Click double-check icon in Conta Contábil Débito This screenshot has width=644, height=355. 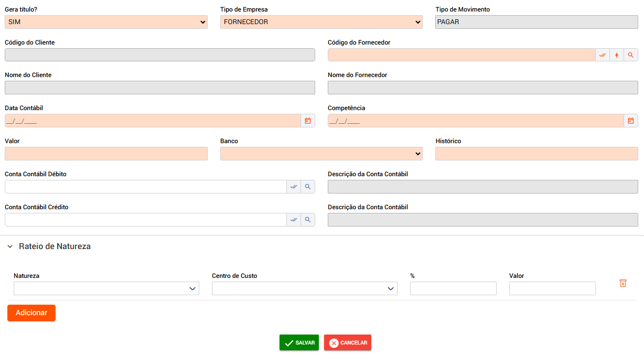click(x=294, y=187)
